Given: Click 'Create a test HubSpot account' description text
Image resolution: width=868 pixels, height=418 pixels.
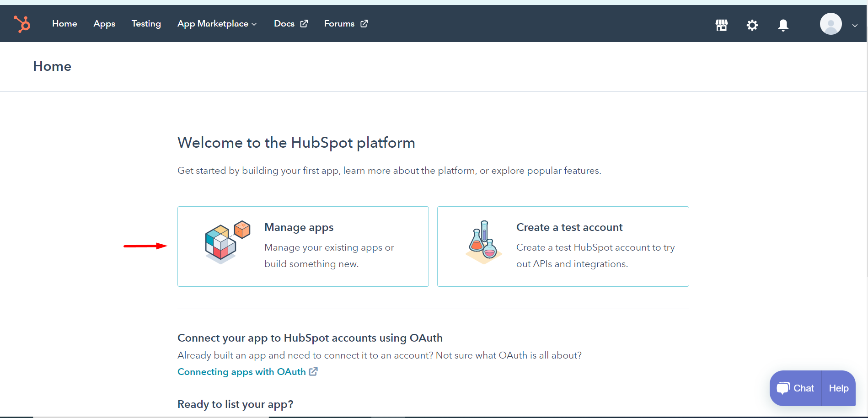Looking at the screenshot, I should pos(595,256).
